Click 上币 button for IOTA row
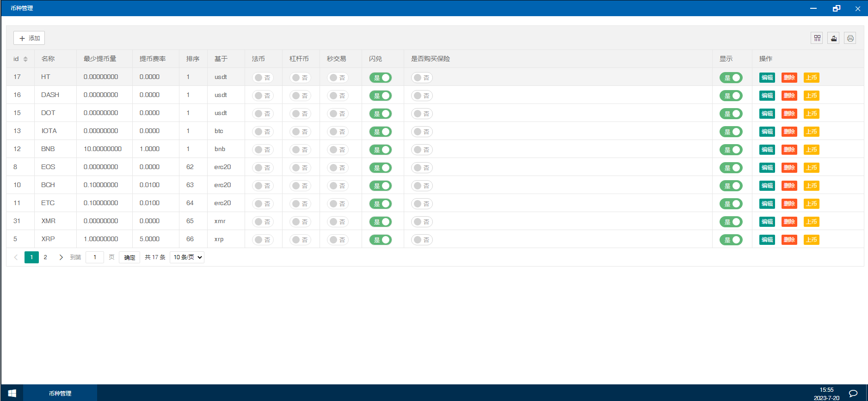The width and height of the screenshot is (868, 401). coord(811,132)
